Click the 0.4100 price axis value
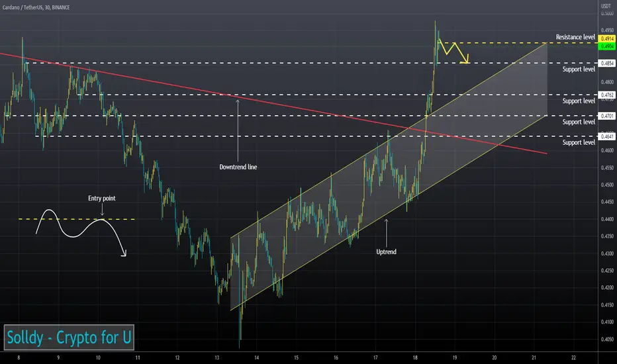617x364 pixels. click(607, 322)
